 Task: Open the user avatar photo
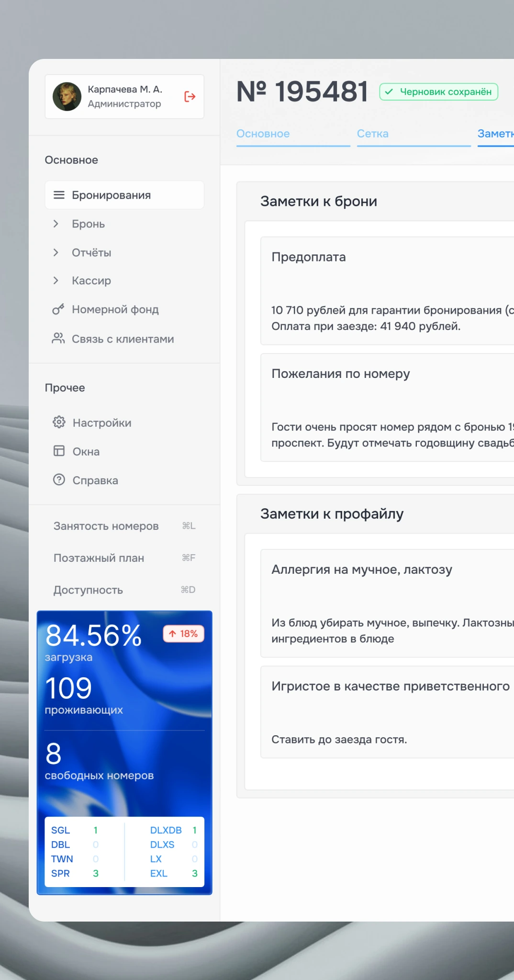(x=67, y=96)
